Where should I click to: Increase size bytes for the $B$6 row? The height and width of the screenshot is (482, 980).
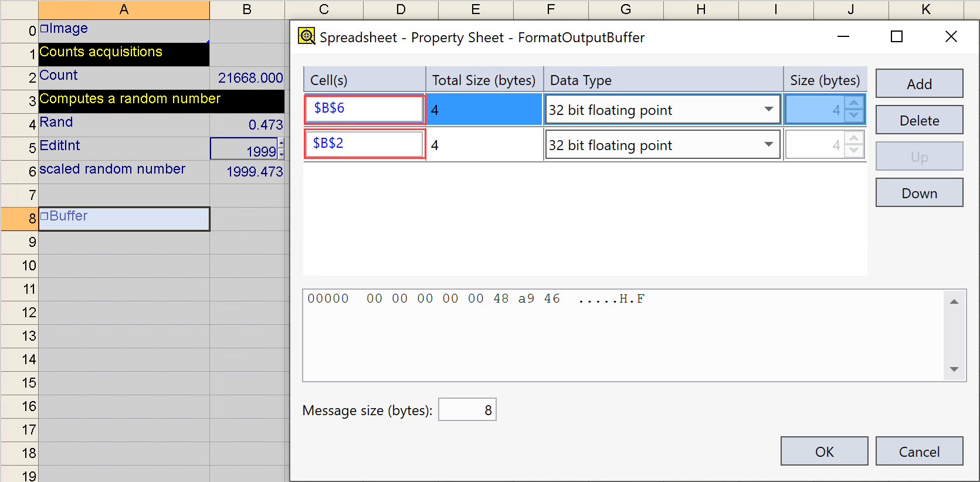(x=854, y=103)
